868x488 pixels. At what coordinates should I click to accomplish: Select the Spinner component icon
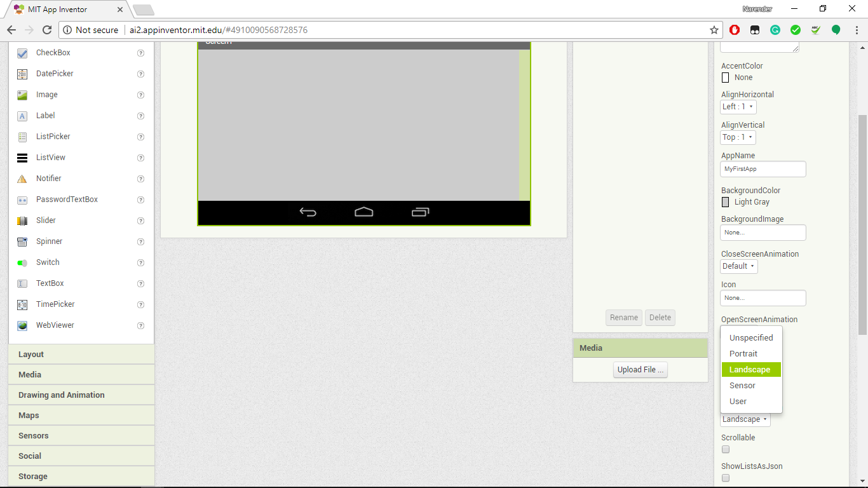coord(22,242)
